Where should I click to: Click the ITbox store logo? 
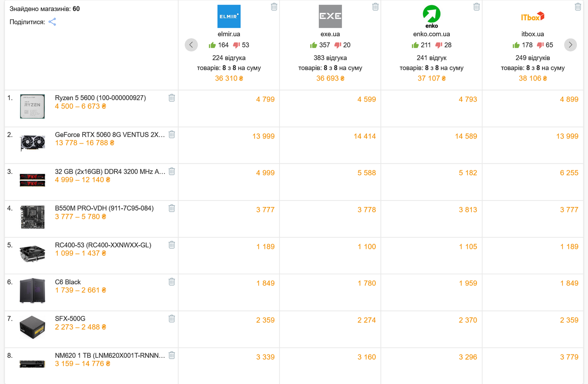pos(533,17)
